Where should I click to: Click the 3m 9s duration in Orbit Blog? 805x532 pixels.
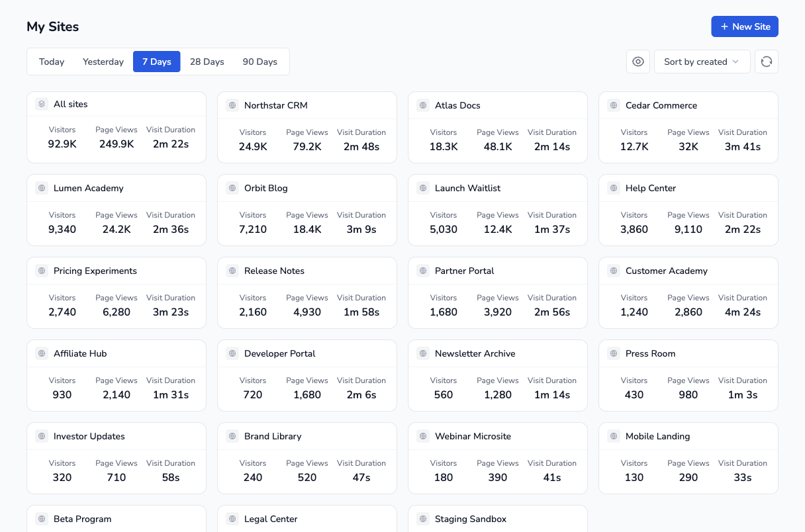pos(361,229)
